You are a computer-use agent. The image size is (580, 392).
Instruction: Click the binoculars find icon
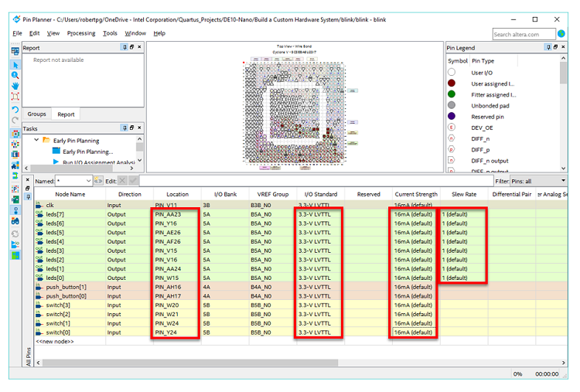click(x=15, y=221)
